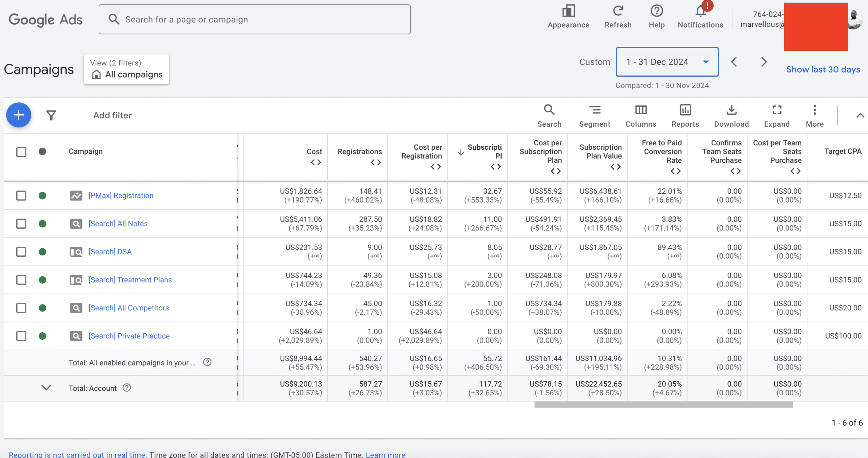Click the Expand table icon
Viewport: 868px width, 458px height.
pos(777,110)
